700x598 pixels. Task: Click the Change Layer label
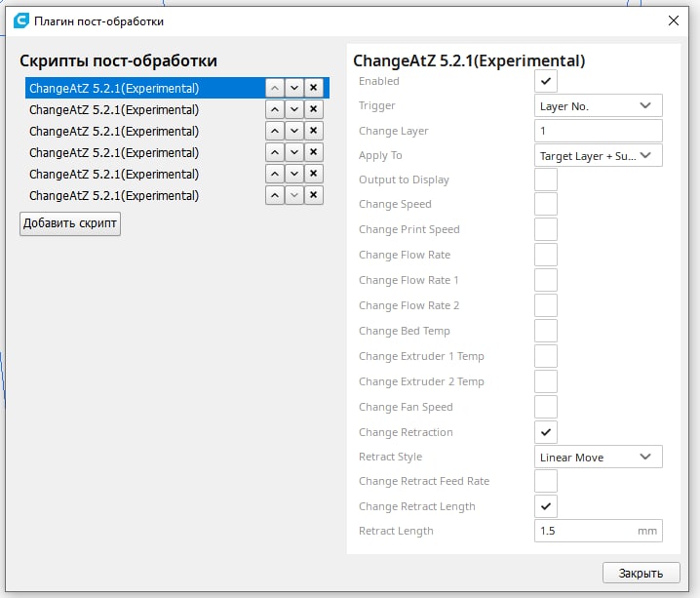tap(393, 131)
